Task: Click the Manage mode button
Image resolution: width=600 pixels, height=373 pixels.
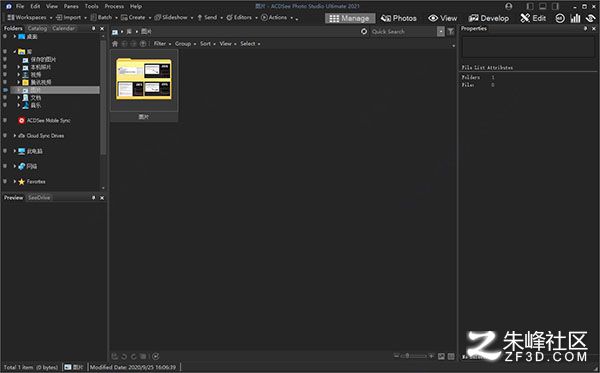Action: [350, 18]
